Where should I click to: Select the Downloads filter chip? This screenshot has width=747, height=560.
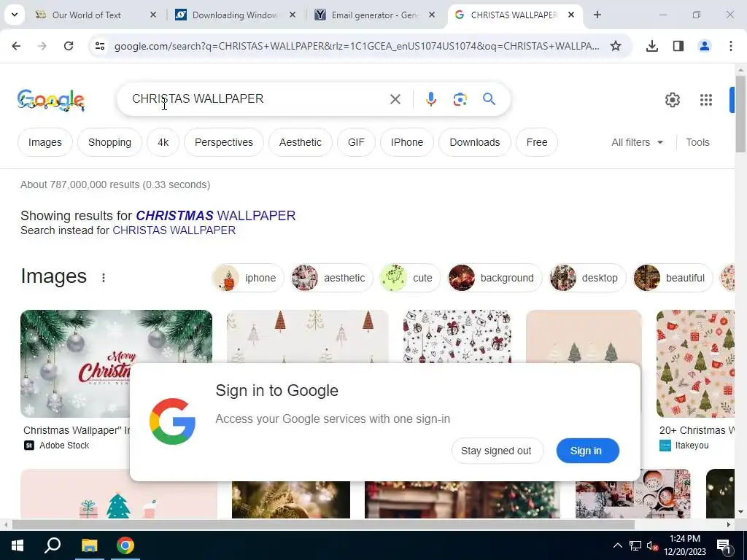tap(474, 142)
